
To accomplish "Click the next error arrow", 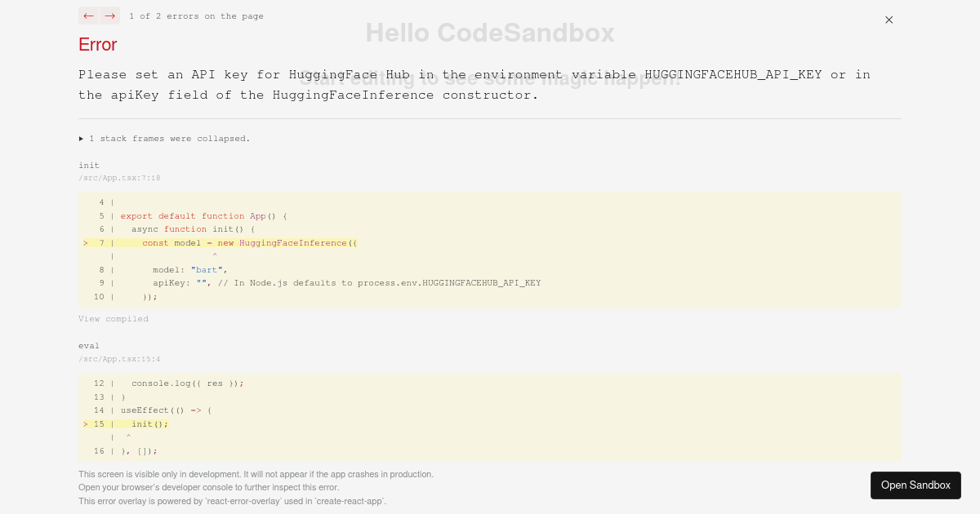I will click(x=109, y=16).
